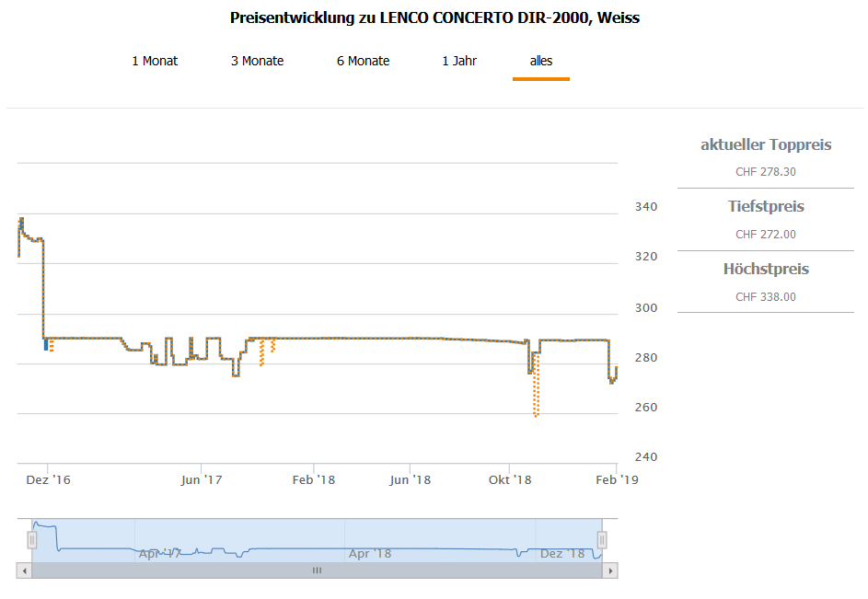Click the Feb '18 x-axis label
This screenshot has width=868, height=599.
(314, 479)
